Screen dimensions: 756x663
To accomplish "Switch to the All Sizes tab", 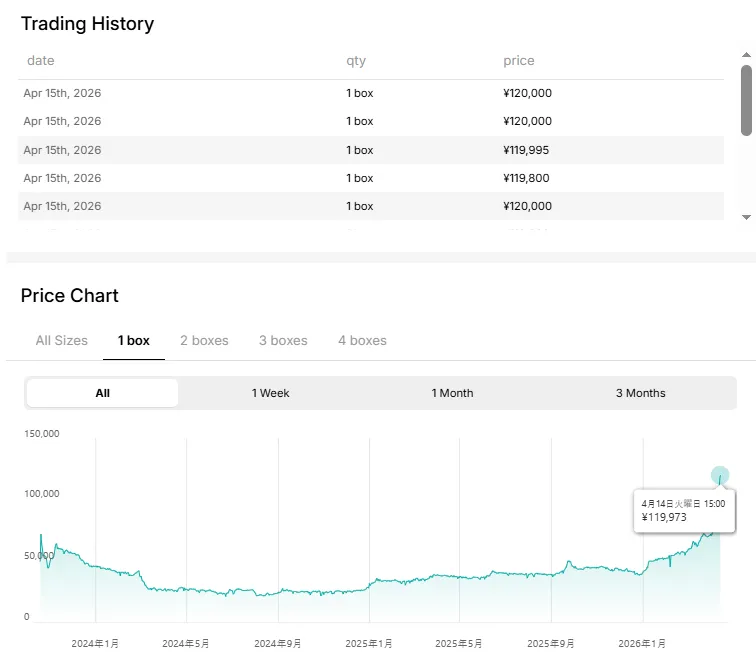I will 62,341.
